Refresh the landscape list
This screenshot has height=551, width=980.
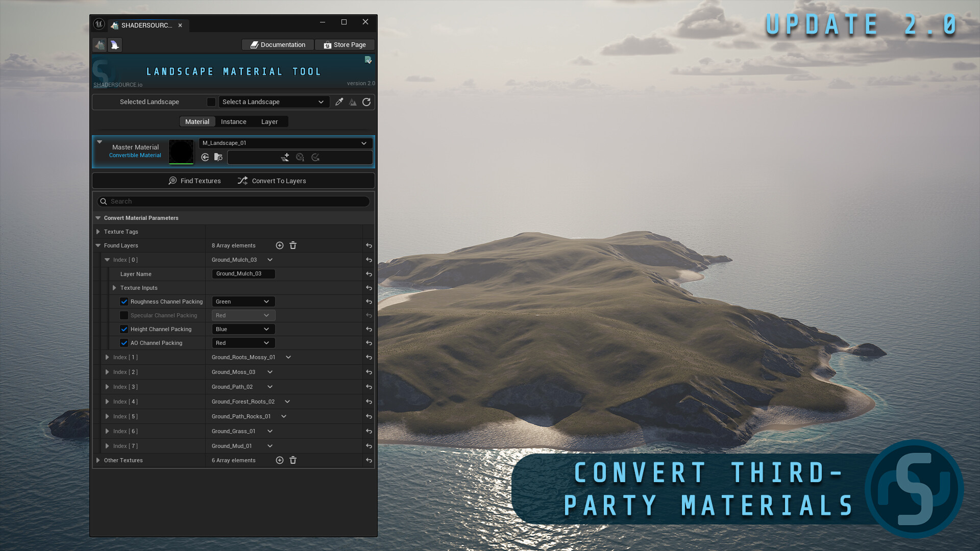pos(366,102)
